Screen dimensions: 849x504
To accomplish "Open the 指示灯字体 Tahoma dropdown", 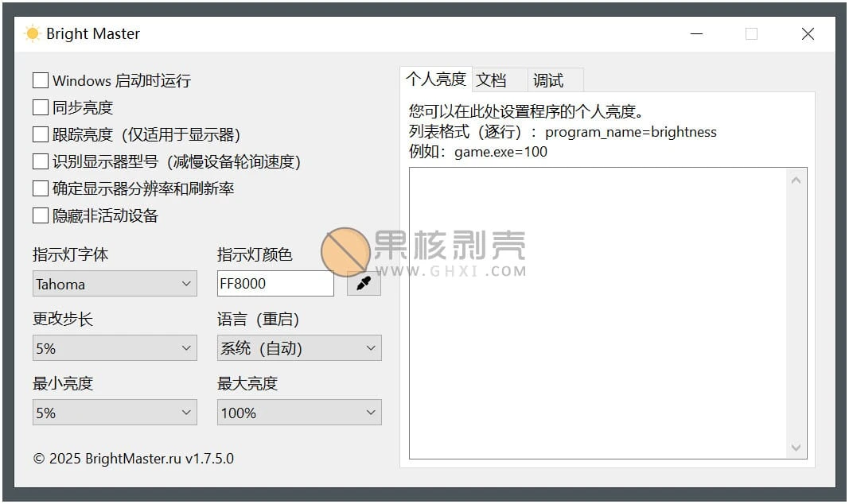I will pos(115,284).
